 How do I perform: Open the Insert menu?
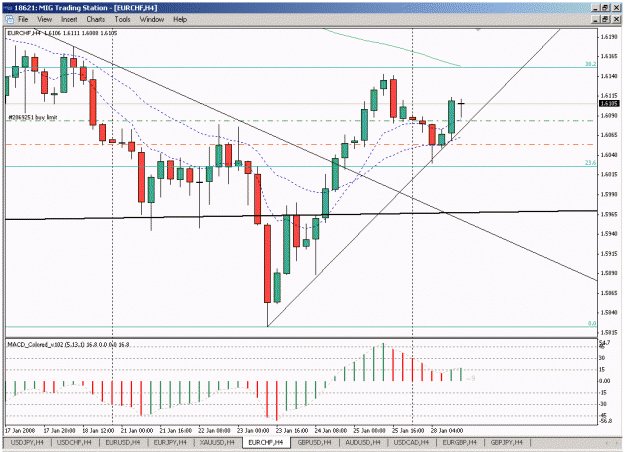coord(69,19)
